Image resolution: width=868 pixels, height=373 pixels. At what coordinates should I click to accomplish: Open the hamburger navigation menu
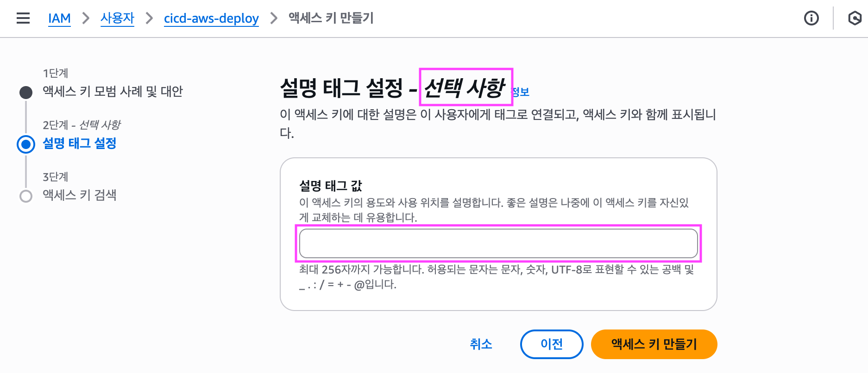pos(23,19)
